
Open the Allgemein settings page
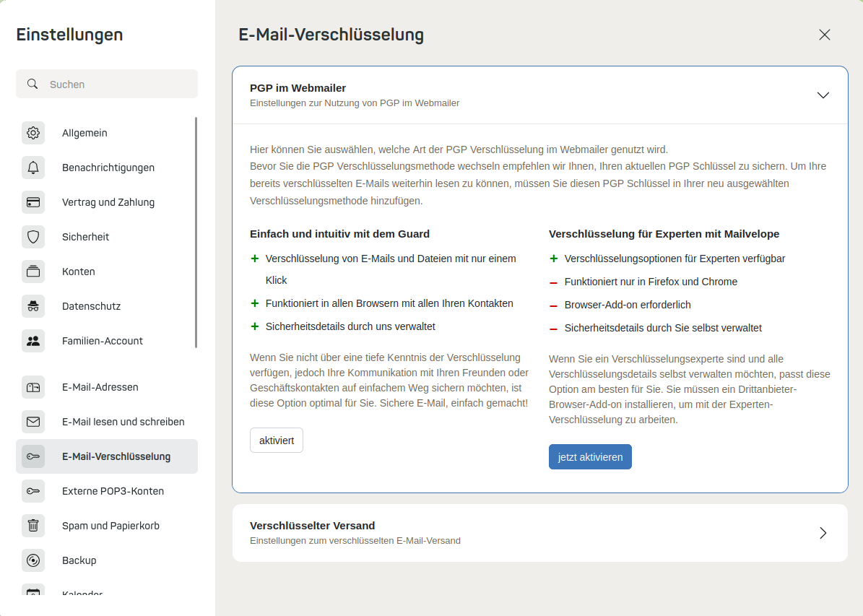point(107,133)
